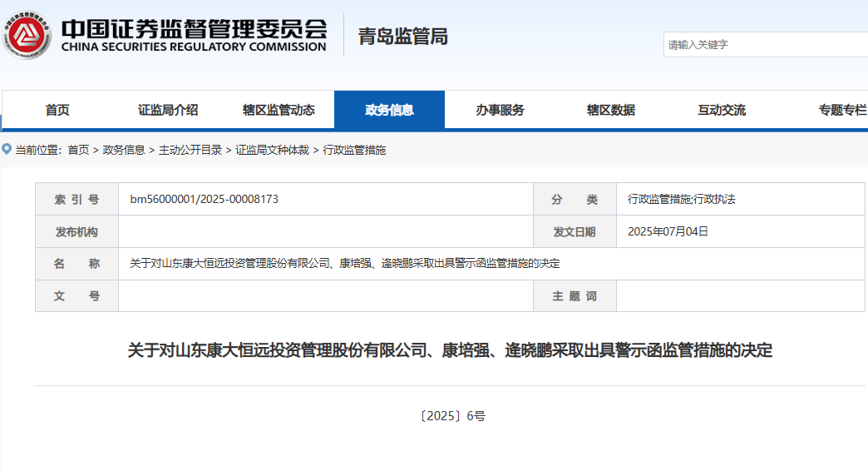Open the 办事服务 navigation tab
The image size is (868, 471).
click(501, 110)
